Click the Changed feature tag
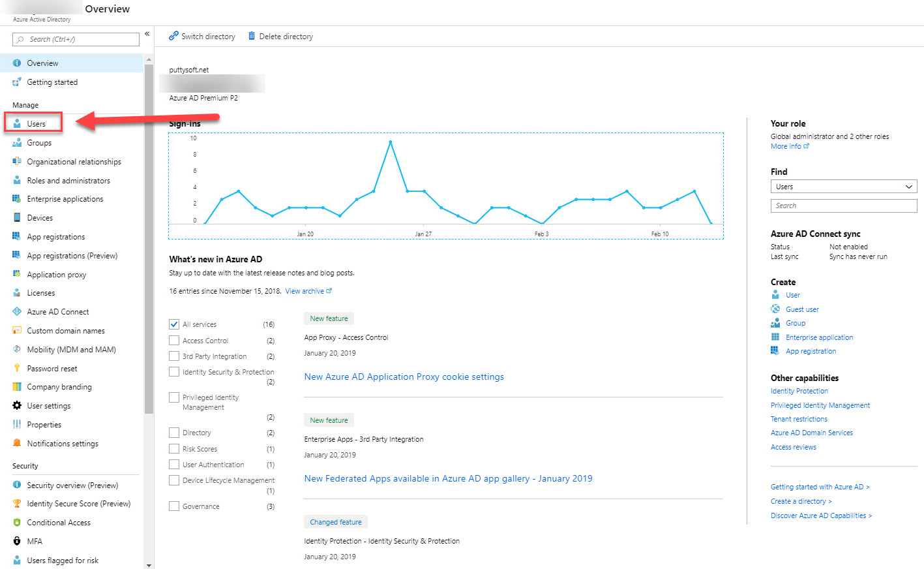The image size is (924, 569). tap(336, 522)
